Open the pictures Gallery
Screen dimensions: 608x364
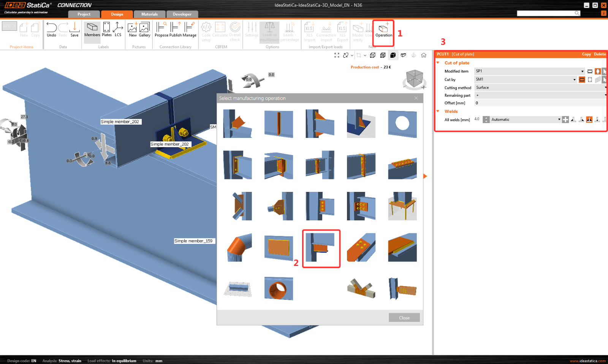(144, 30)
